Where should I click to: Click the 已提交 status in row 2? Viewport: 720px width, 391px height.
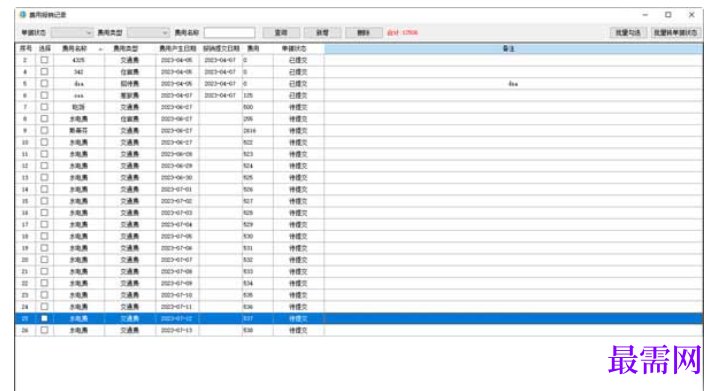click(298, 60)
